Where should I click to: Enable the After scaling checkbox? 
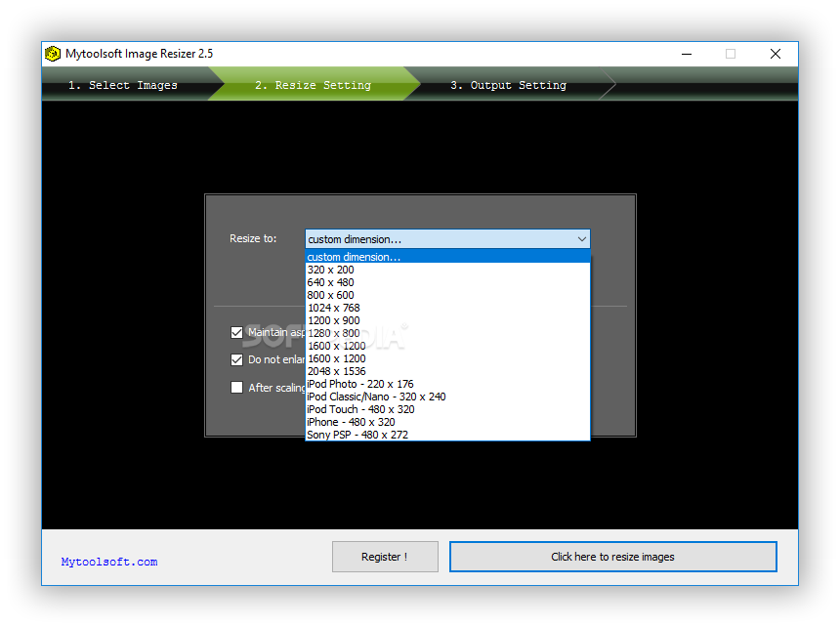236,387
